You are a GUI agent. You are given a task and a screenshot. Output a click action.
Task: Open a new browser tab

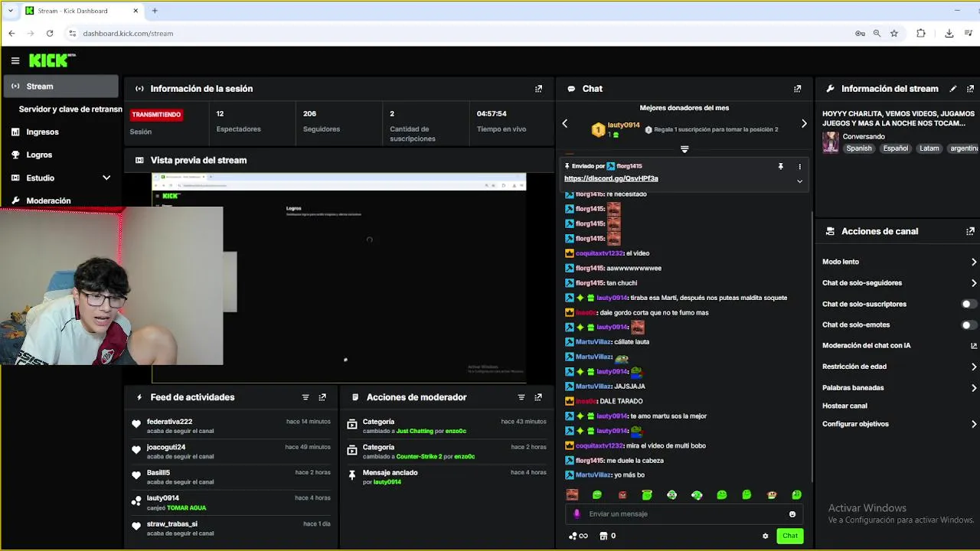tap(155, 11)
